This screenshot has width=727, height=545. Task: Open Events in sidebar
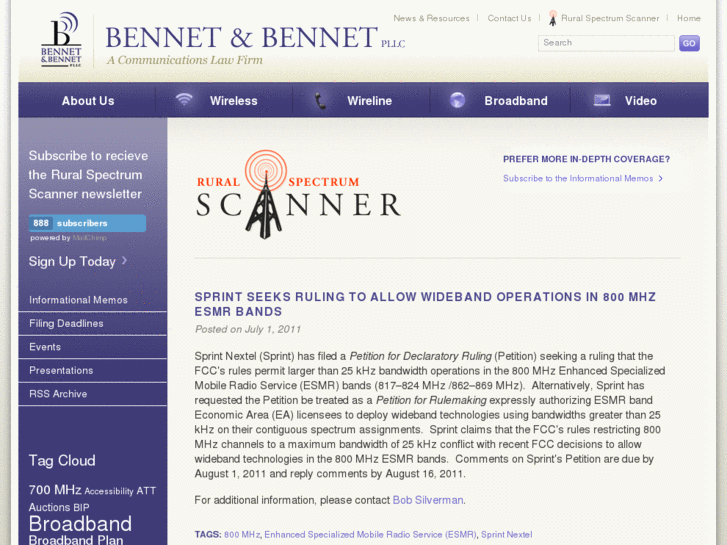coord(45,347)
